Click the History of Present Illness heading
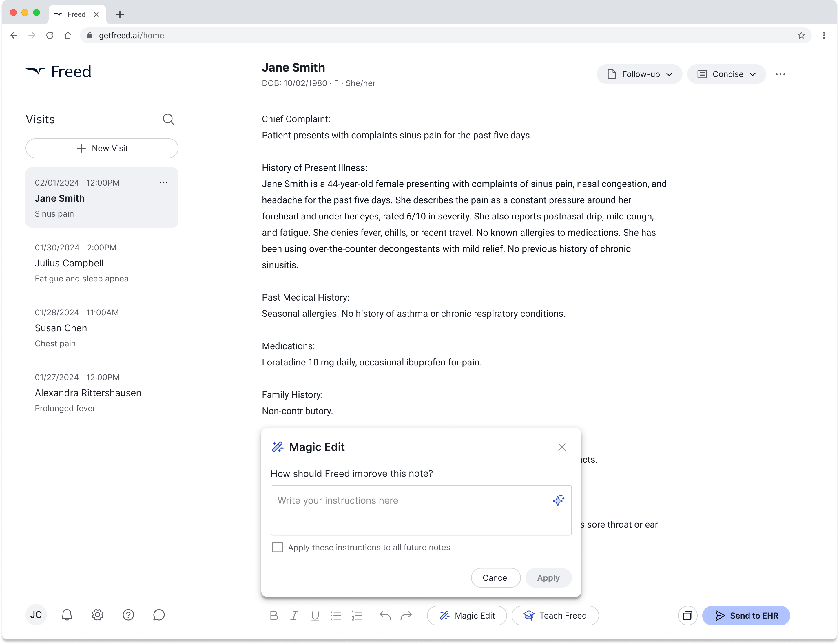Screen dimensions: 839x644 (314, 168)
